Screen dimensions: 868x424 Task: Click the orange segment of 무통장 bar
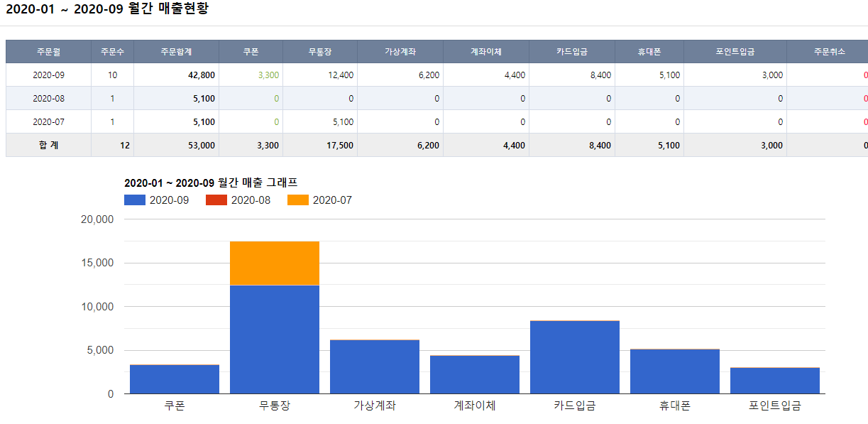(275, 263)
